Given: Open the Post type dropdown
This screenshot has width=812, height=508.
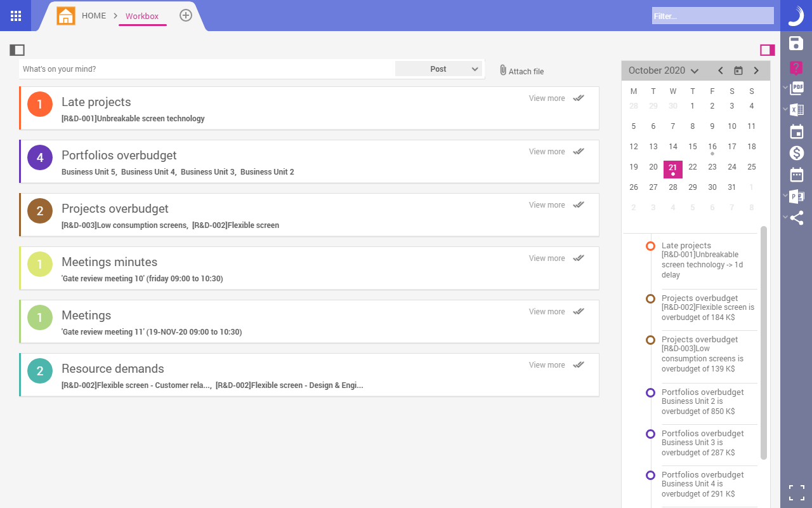Looking at the screenshot, I should tap(438, 68).
